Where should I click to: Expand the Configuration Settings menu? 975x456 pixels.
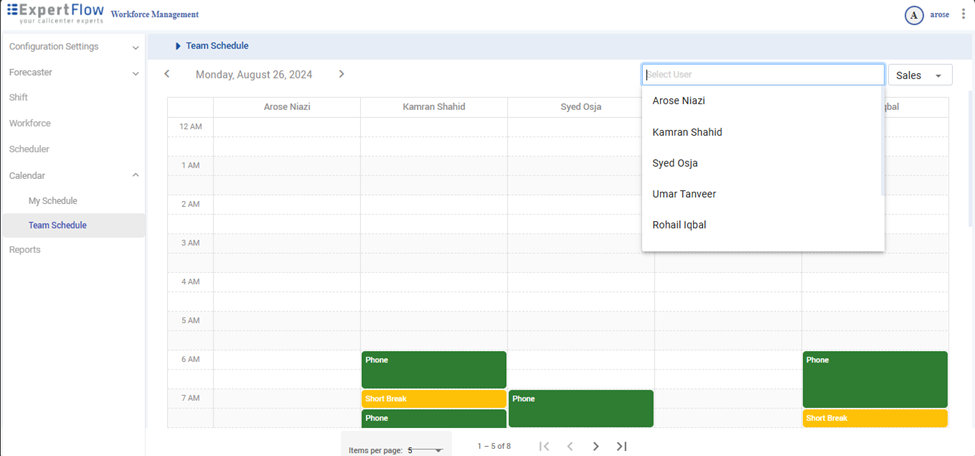(x=135, y=47)
